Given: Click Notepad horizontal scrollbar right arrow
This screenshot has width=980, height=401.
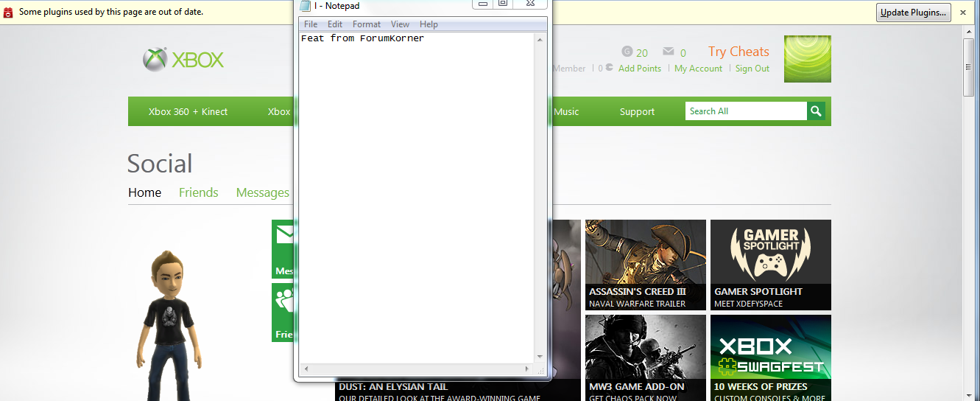Looking at the screenshot, I should tap(528, 369).
